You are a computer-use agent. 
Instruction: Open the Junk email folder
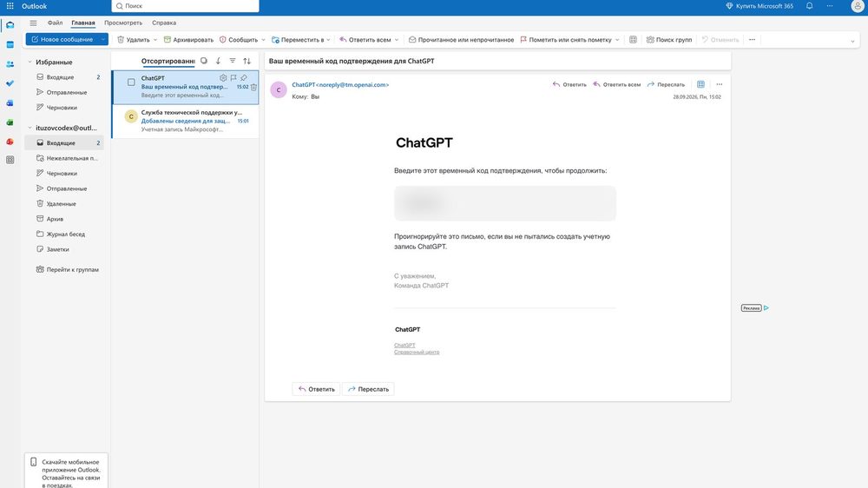(x=64, y=158)
